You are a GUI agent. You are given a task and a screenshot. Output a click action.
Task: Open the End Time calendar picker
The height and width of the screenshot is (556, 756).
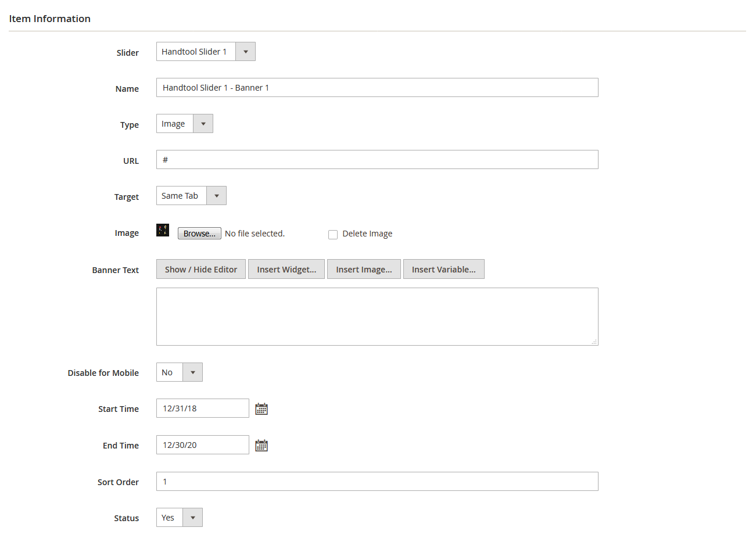pyautogui.click(x=261, y=444)
